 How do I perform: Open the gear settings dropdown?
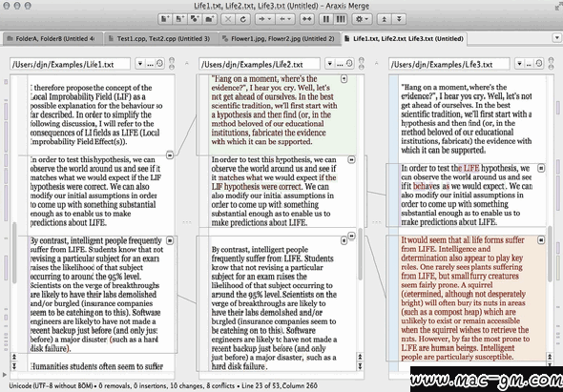pos(362,19)
